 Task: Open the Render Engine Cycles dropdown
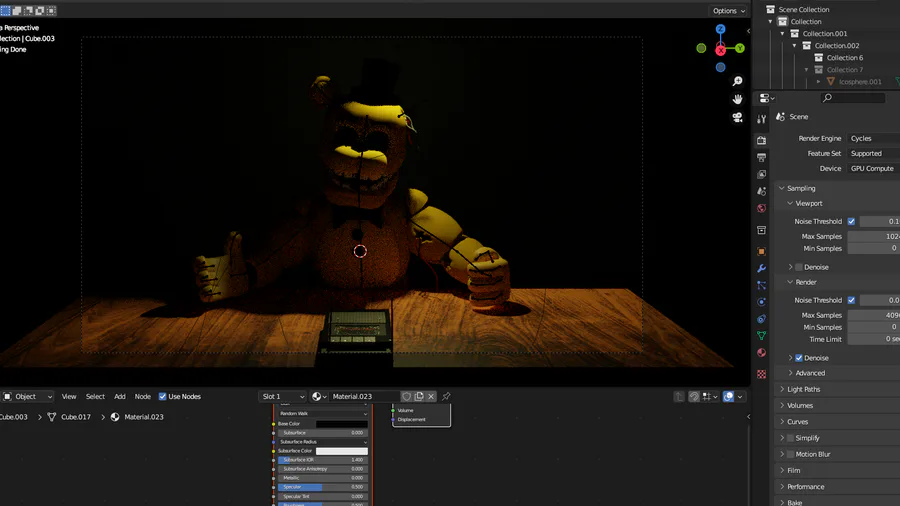click(x=874, y=138)
